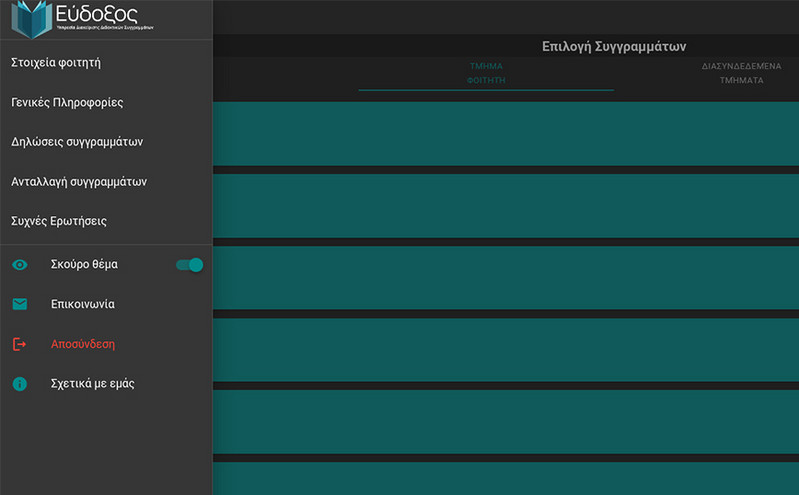Click the Σκούρο θέμα label
Screen dimensions: 799x495
click(x=84, y=264)
